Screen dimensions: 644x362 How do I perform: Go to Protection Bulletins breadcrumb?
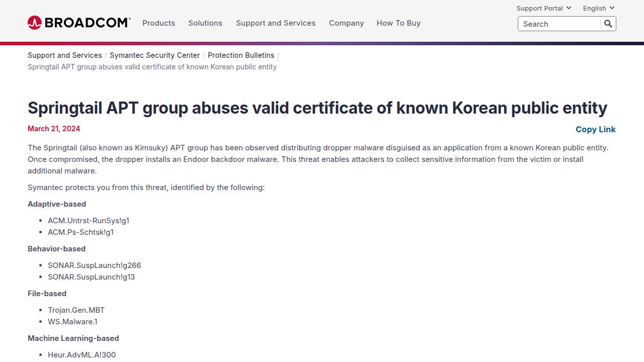point(241,55)
